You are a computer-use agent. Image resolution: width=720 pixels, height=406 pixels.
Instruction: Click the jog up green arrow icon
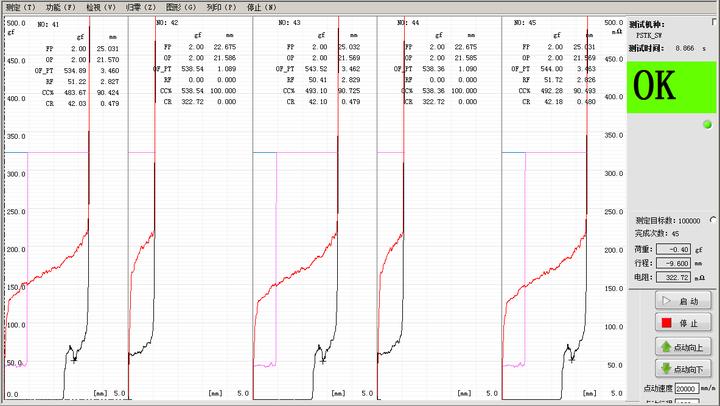664,347
